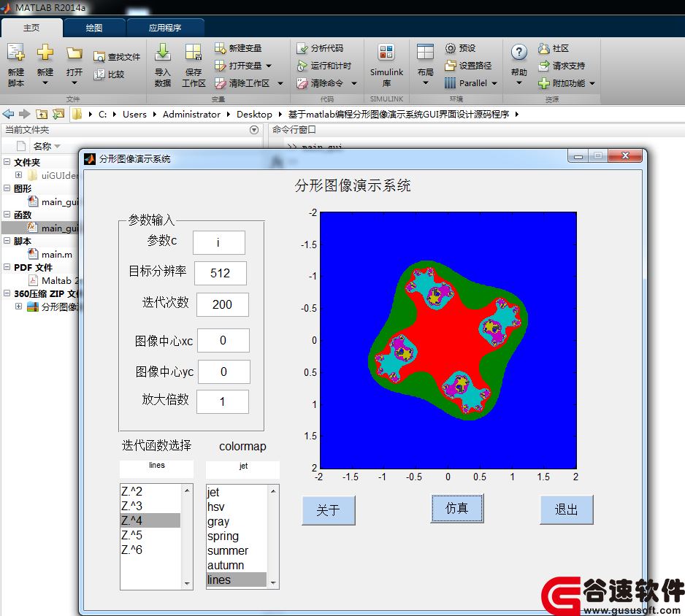Click the fractal image plot
Screen dimensions: 685x616
[448, 341]
